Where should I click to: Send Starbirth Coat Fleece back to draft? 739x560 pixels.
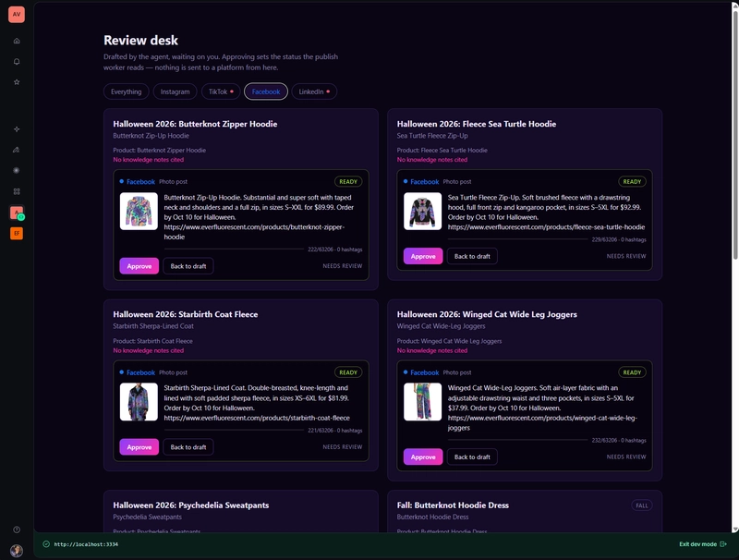188,447
